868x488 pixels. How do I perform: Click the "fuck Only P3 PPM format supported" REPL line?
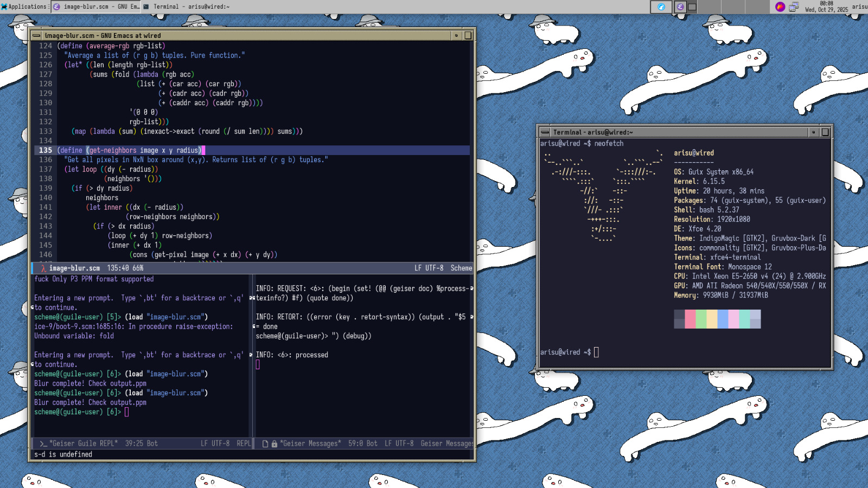(94, 279)
